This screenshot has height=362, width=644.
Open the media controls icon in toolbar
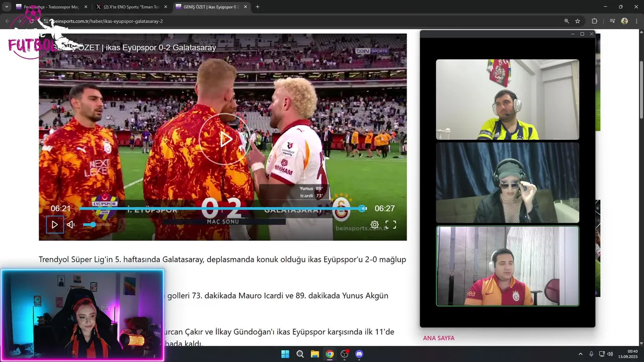pos(612,21)
